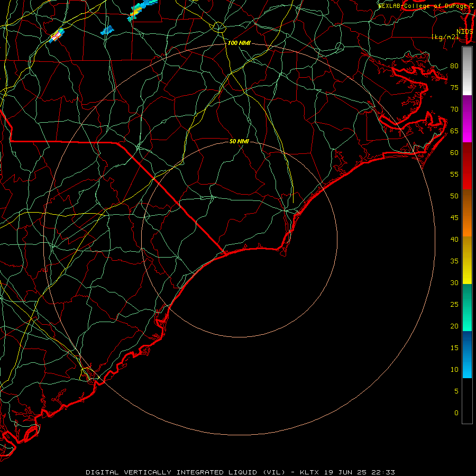Image resolution: width=476 pixels, height=476 pixels.
Task: Click the DIGITAL VERTICALLY INTEGRATED LIQUID (VIL) caption
Action: [x=186, y=472]
